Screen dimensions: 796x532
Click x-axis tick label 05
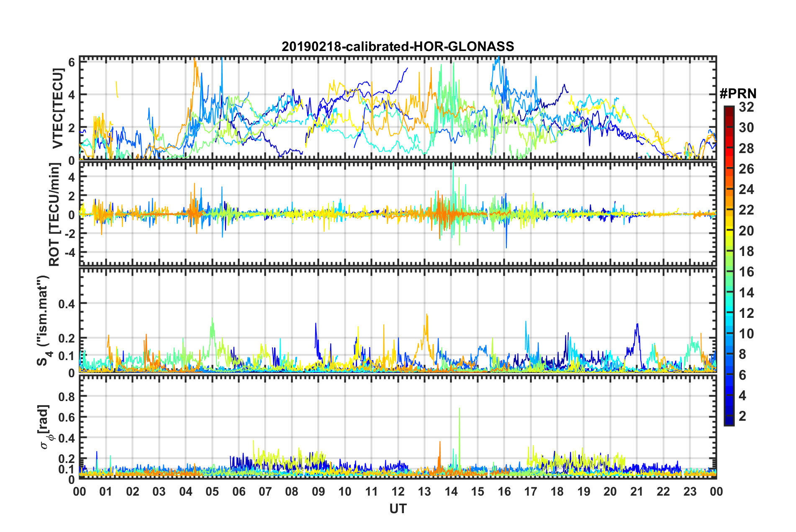tap(212, 491)
